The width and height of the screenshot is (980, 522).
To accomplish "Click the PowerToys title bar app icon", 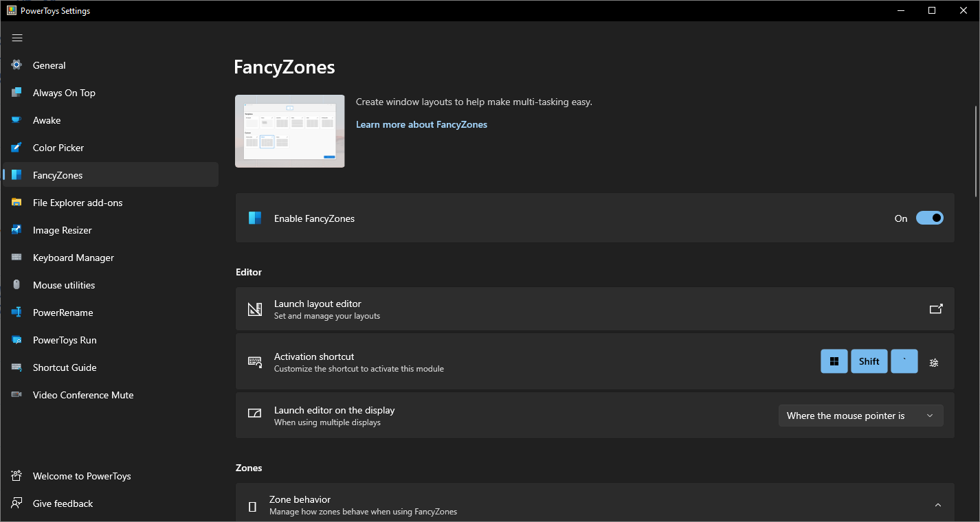I will pyautogui.click(x=12, y=10).
